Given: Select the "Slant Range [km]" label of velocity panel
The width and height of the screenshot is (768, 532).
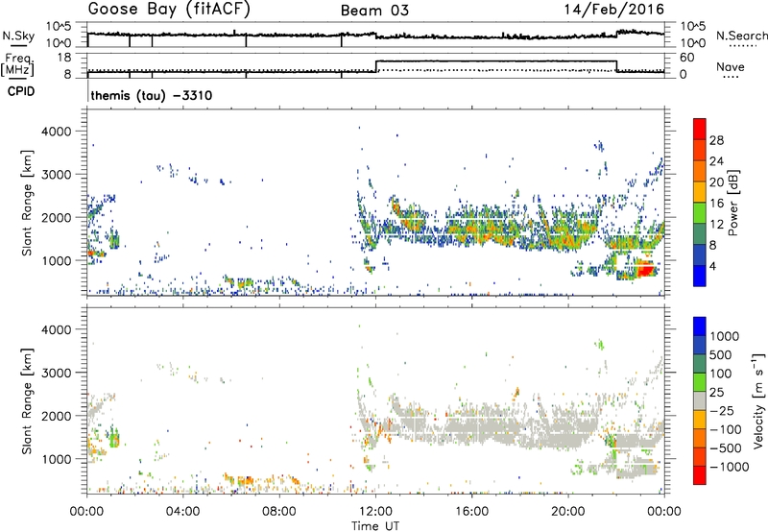Looking at the screenshot, I should (x=27, y=400).
